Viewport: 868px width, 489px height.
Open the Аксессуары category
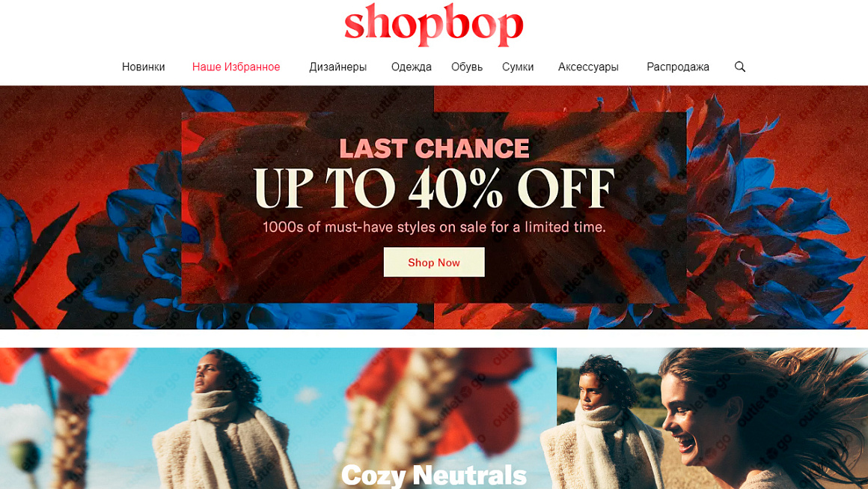[x=588, y=67]
